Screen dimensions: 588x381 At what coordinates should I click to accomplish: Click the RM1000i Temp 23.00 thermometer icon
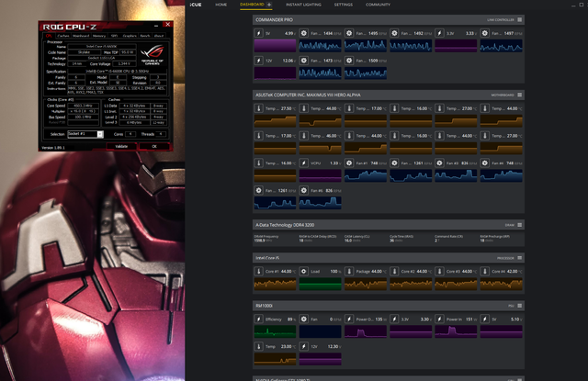259,346
